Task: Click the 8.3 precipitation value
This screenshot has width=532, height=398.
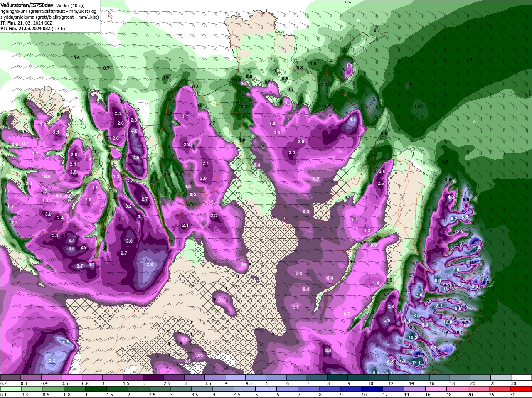Action: pos(454,218)
